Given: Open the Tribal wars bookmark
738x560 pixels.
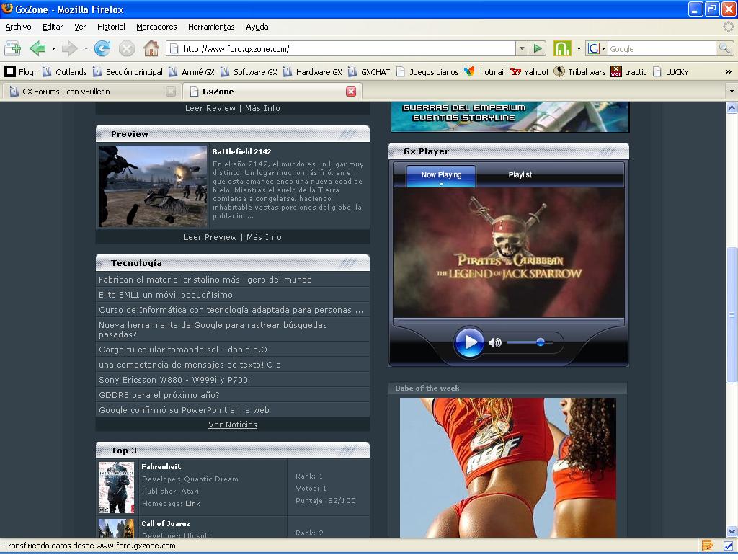Looking at the screenshot, I should pyautogui.click(x=579, y=72).
